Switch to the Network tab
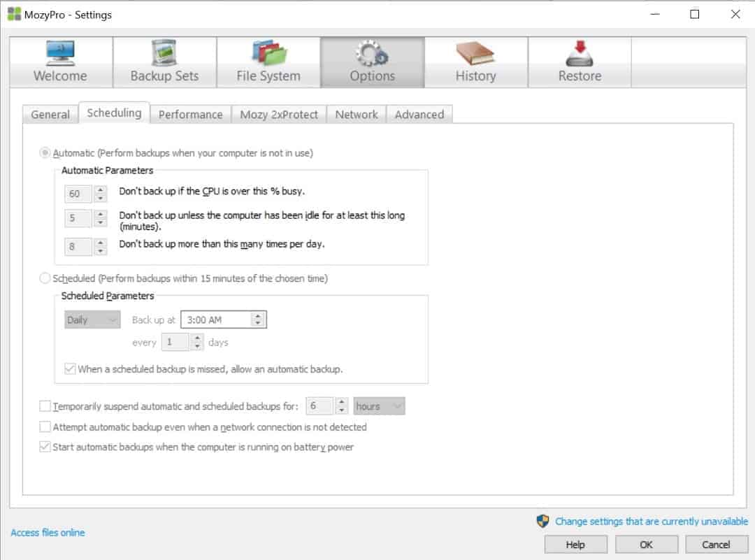The height and width of the screenshot is (560, 755). point(357,115)
